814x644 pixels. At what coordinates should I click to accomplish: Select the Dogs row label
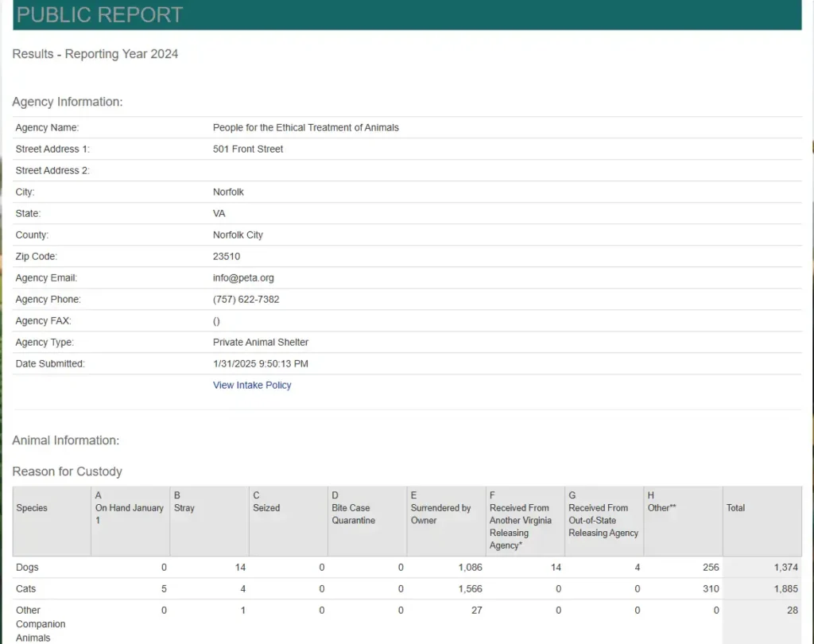point(27,567)
